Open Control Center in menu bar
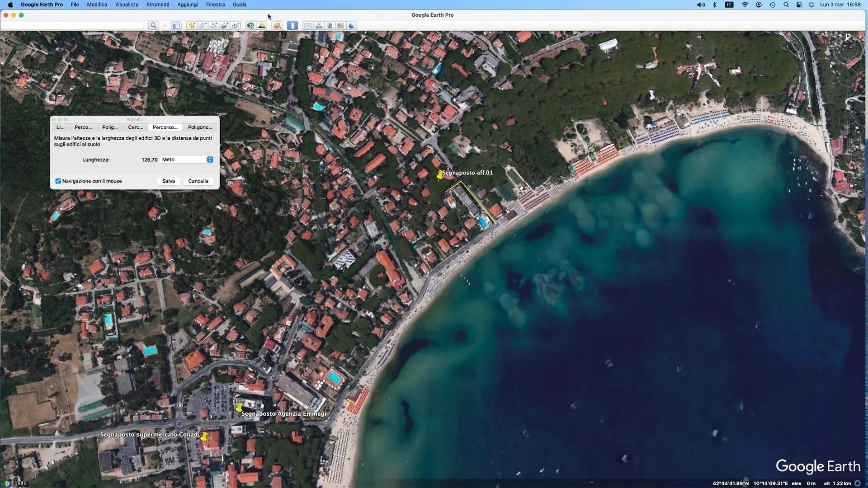Image resolution: width=868 pixels, height=488 pixels. coord(799,5)
